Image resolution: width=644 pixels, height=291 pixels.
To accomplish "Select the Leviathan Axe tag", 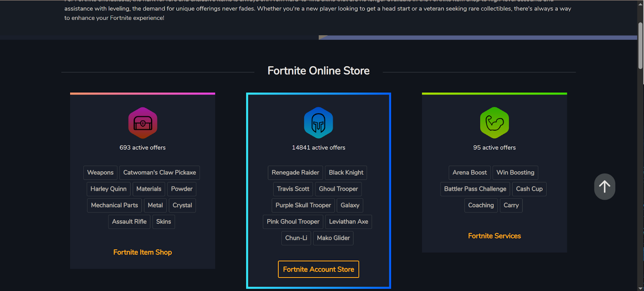I will (348, 222).
